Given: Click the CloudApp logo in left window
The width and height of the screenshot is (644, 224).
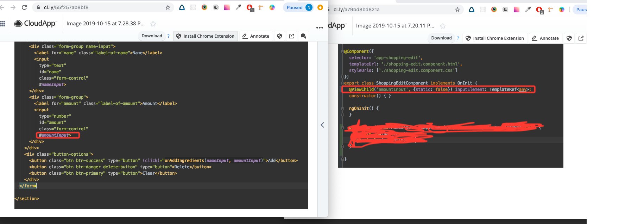Looking at the screenshot, I should (x=35, y=24).
